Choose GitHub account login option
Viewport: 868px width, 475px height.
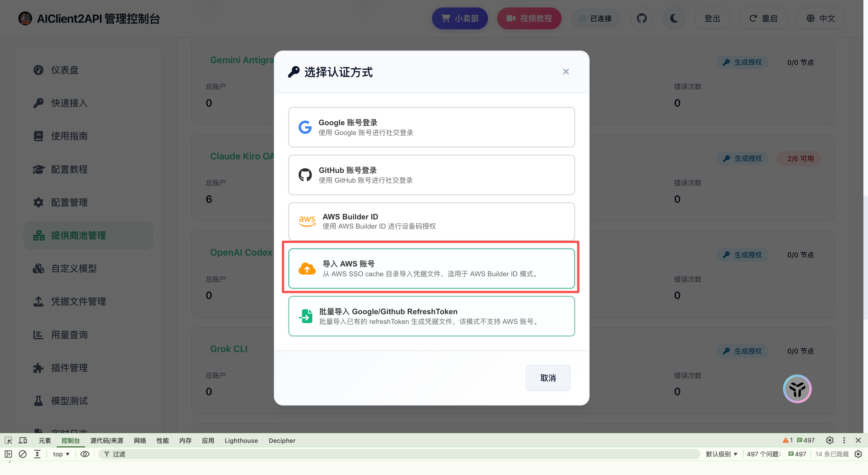point(431,175)
